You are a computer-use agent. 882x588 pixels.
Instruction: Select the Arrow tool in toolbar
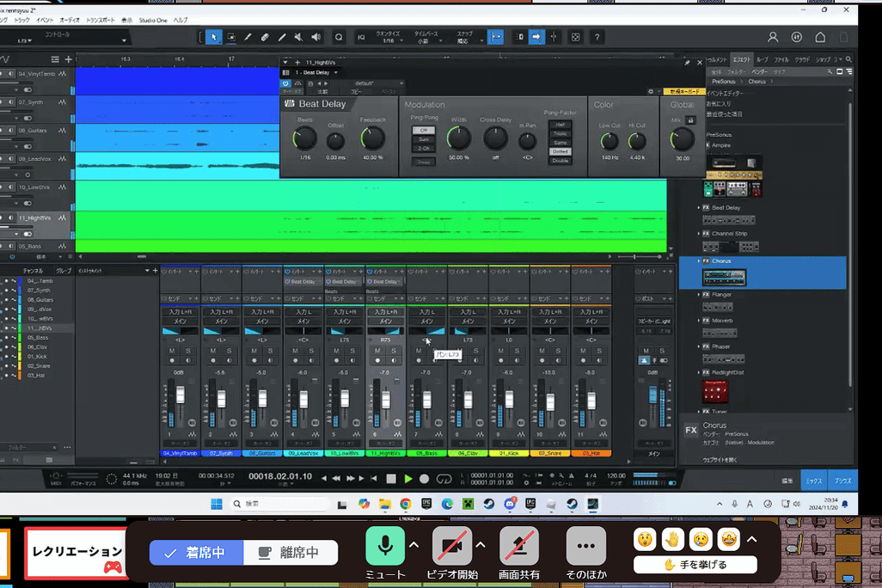pos(214,37)
